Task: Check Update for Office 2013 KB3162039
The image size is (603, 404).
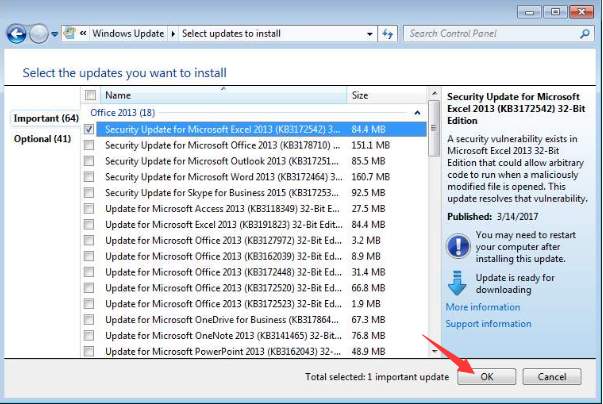Action: pyautogui.click(x=89, y=256)
